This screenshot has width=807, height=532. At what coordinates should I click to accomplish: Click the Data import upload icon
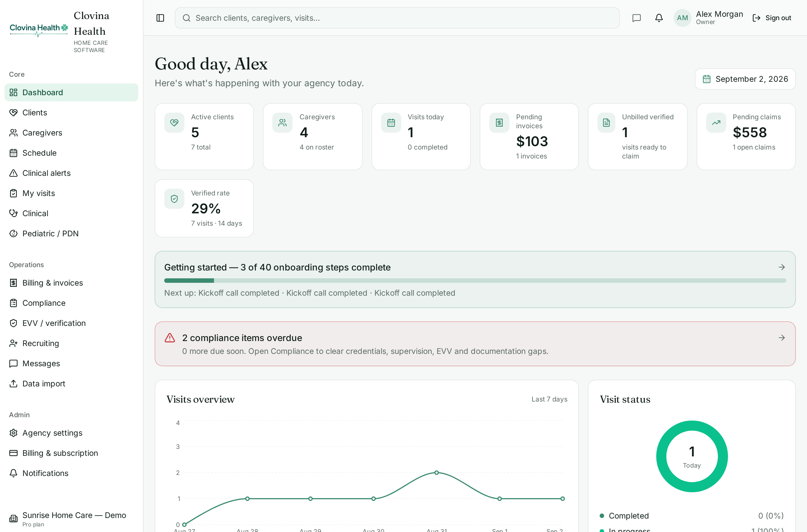(13, 384)
